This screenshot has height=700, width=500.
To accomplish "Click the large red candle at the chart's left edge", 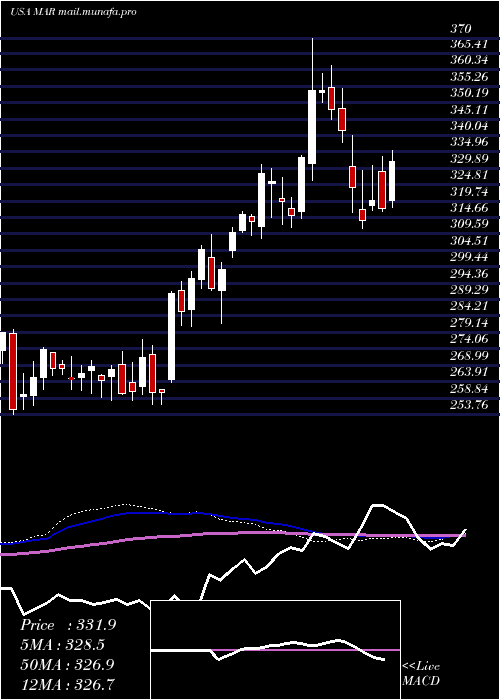I will point(13,371).
